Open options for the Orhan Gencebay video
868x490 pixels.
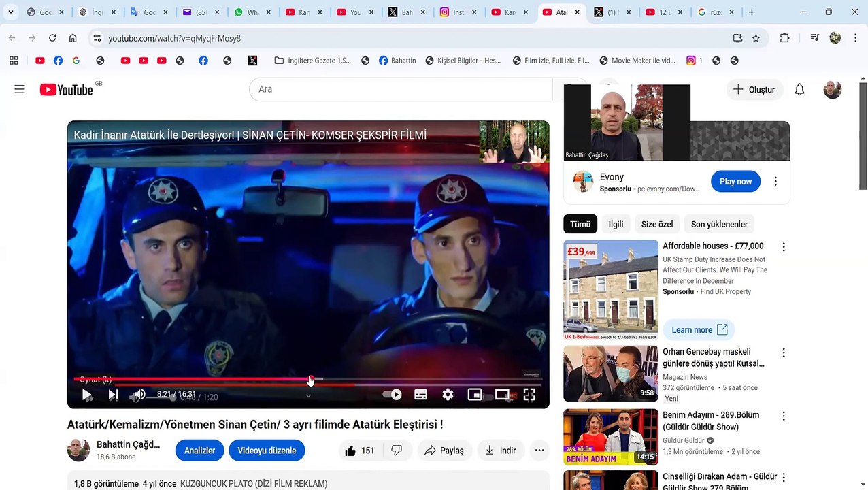(x=784, y=353)
